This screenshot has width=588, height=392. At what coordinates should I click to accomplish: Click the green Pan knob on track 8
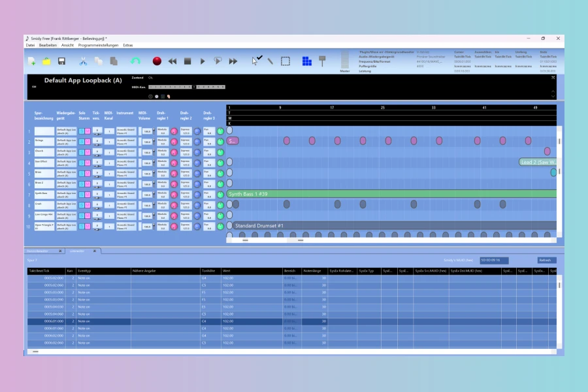click(x=221, y=205)
